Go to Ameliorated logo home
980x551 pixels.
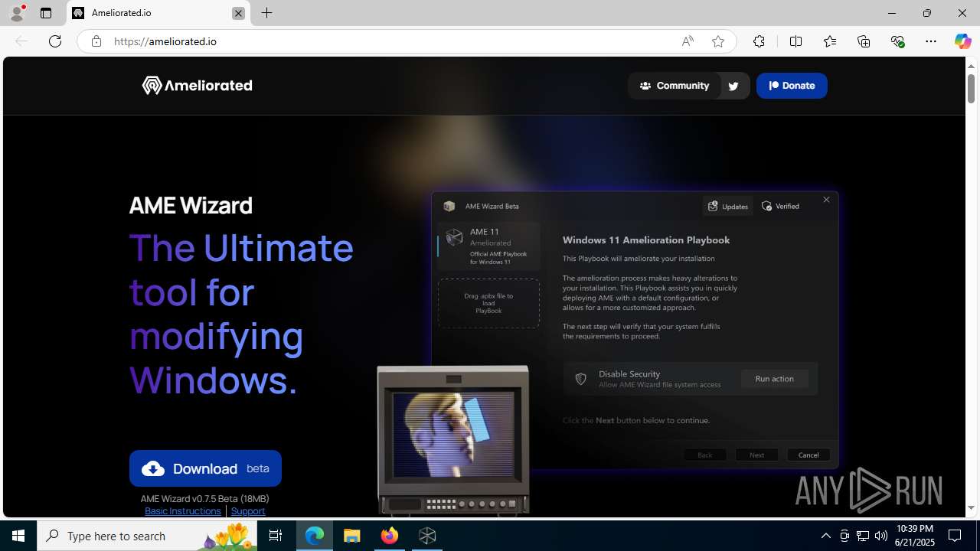coord(197,85)
